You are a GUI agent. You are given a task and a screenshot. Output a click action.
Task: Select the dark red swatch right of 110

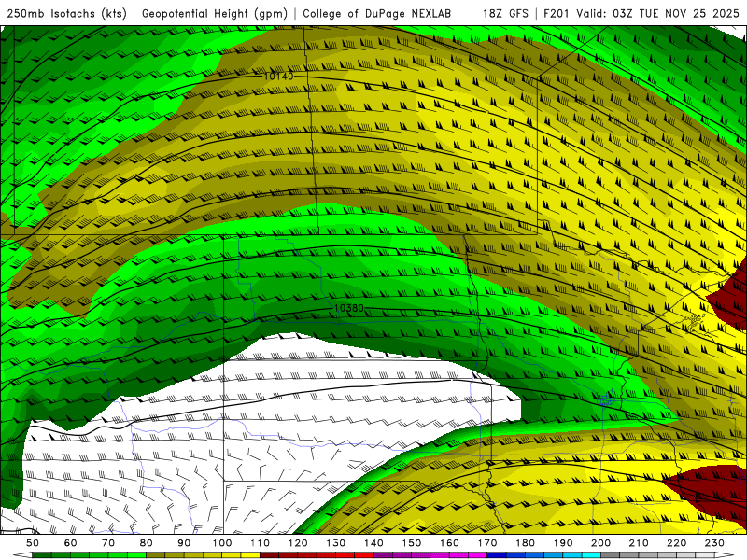pyautogui.click(x=269, y=555)
